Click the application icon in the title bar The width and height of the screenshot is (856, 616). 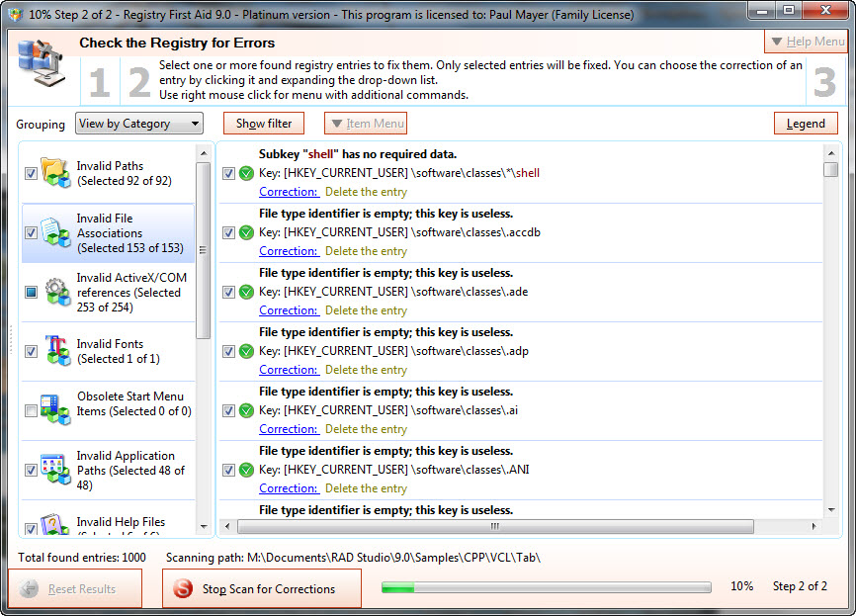pyautogui.click(x=15, y=14)
